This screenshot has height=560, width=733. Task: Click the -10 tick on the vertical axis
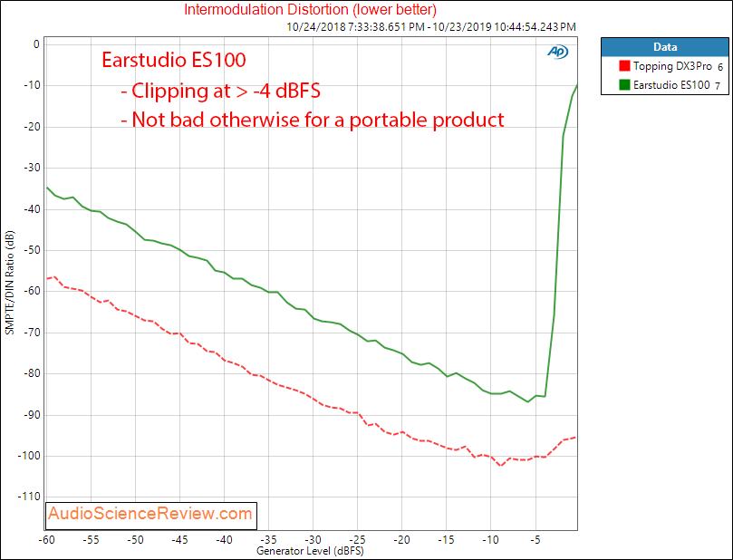click(x=33, y=85)
